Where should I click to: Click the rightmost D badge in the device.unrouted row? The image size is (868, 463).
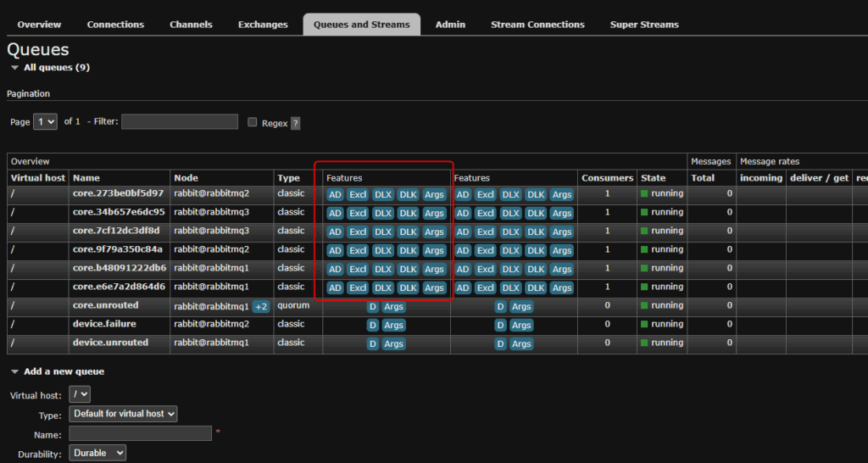coord(501,343)
